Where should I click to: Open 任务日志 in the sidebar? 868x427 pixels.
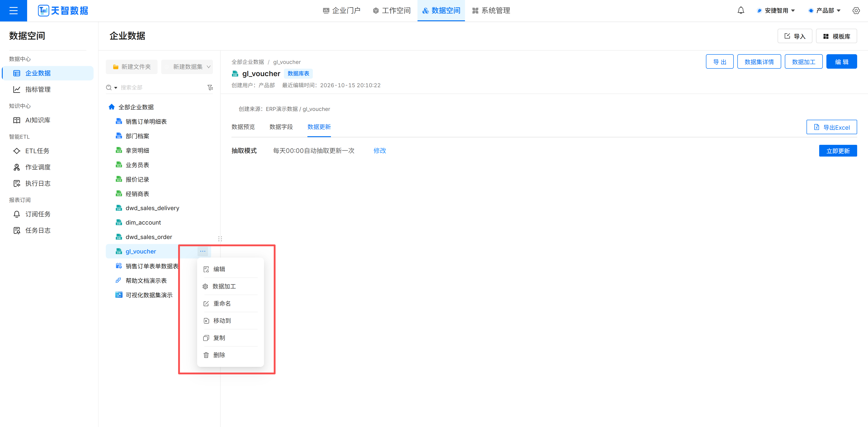(47, 230)
